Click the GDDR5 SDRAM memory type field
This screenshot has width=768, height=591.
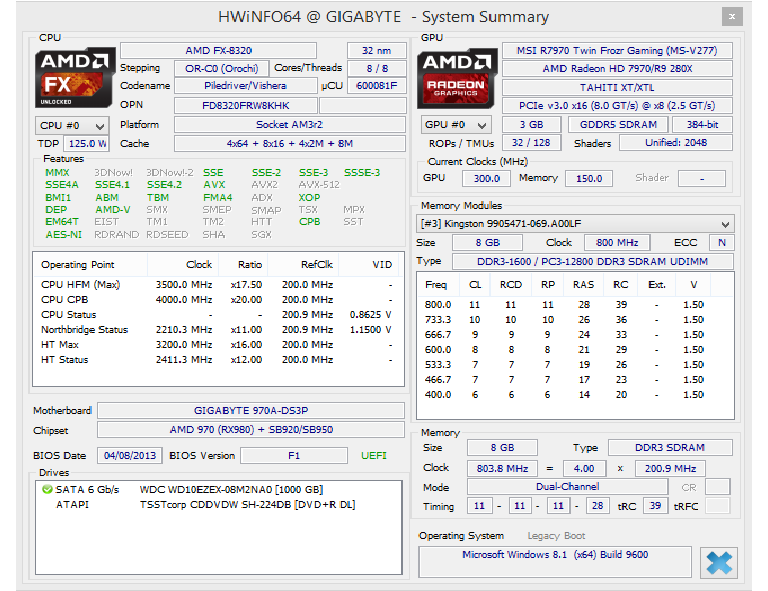coord(619,124)
